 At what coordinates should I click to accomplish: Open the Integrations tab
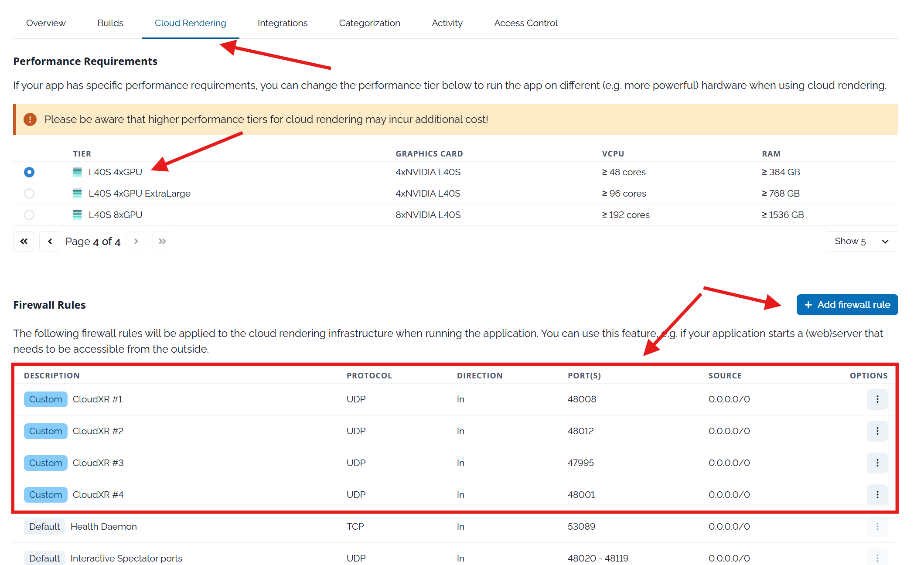click(282, 23)
